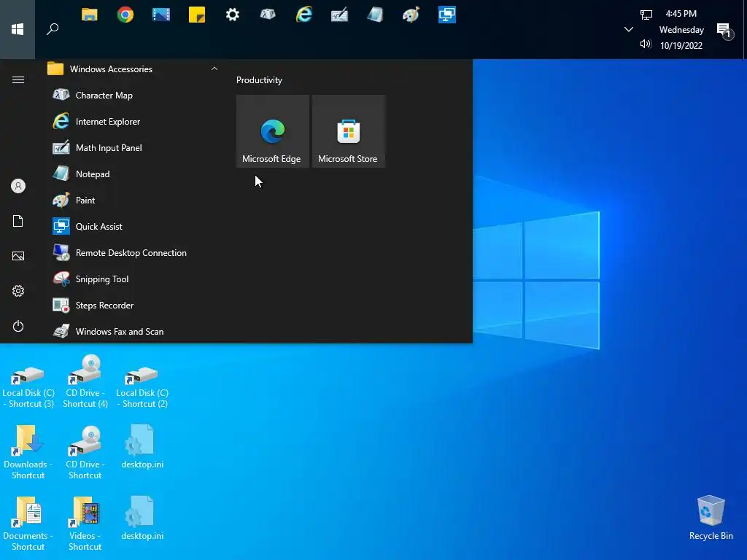Click the Windows Start button

[x=18, y=29]
